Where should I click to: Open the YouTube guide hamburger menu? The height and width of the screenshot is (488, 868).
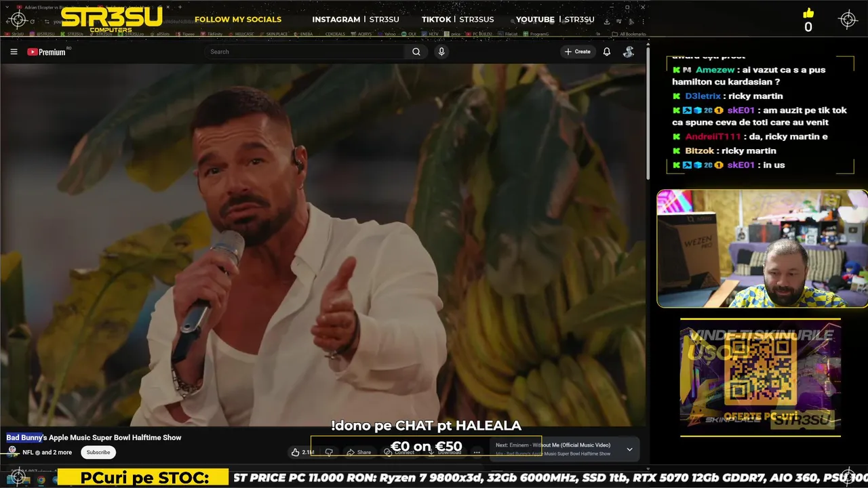click(x=14, y=52)
